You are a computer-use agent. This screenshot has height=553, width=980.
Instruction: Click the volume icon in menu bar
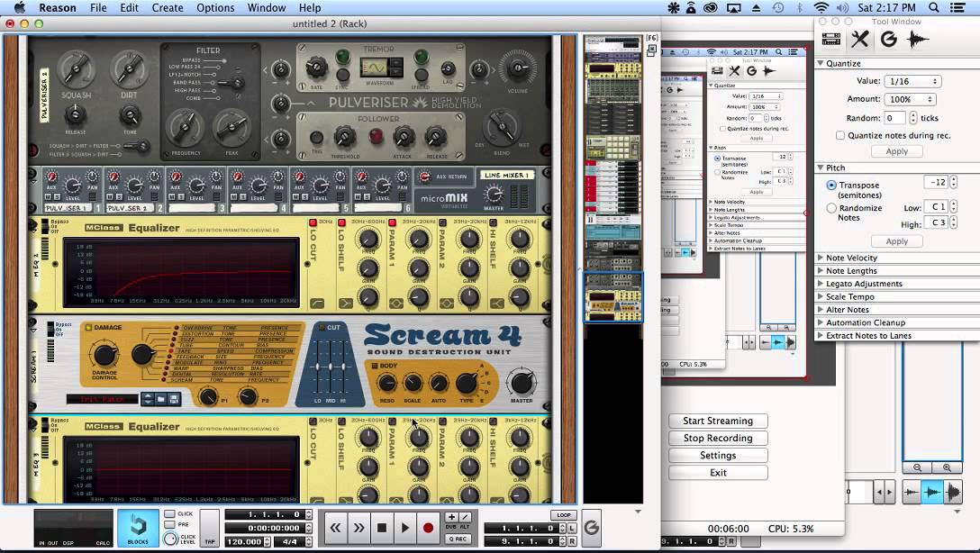click(842, 7)
